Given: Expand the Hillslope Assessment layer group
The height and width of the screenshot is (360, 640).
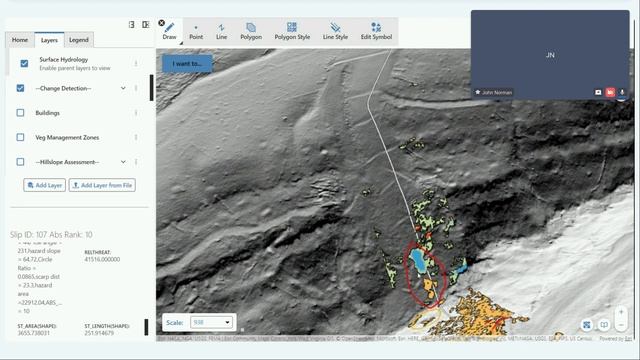Looking at the screenshot, I should coord(123,162).
